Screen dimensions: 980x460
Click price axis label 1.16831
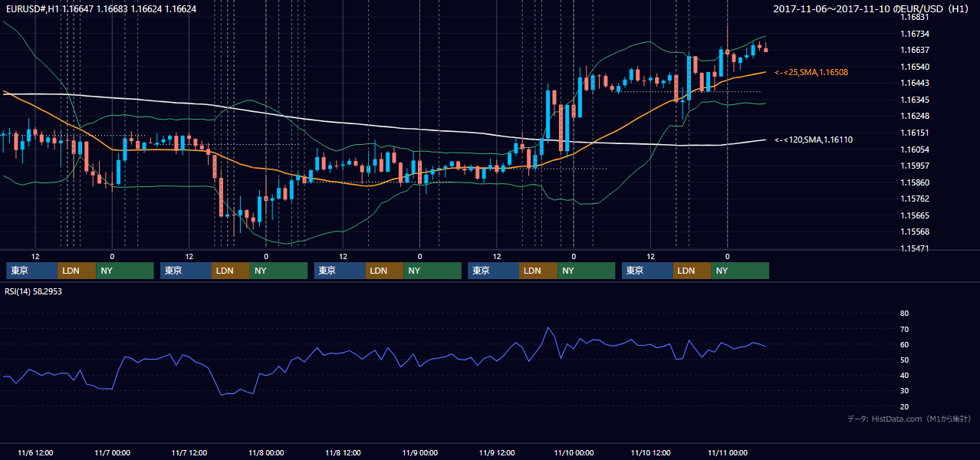click(915, 17)
